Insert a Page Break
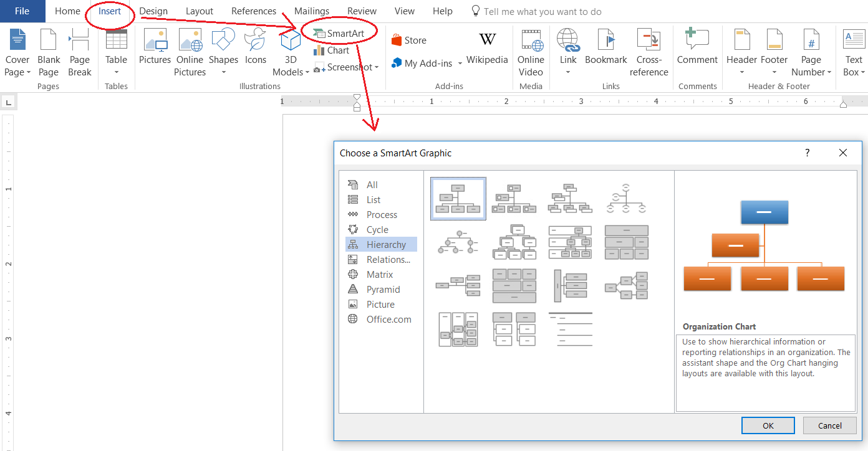The image size is (868, 451). pos(79,52)
